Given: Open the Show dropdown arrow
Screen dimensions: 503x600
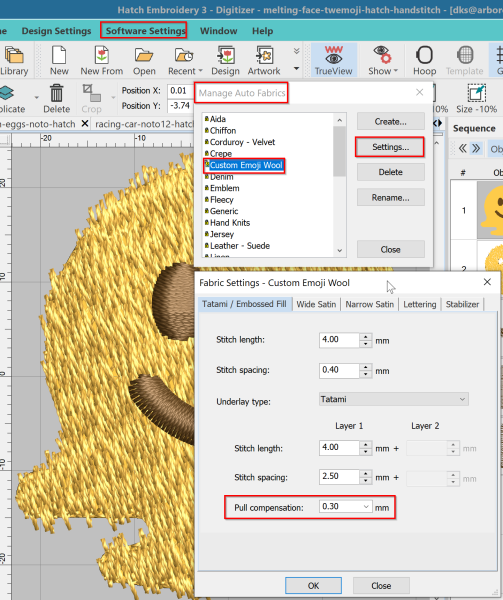Looking at the screenshot, I should click(396, 71).
